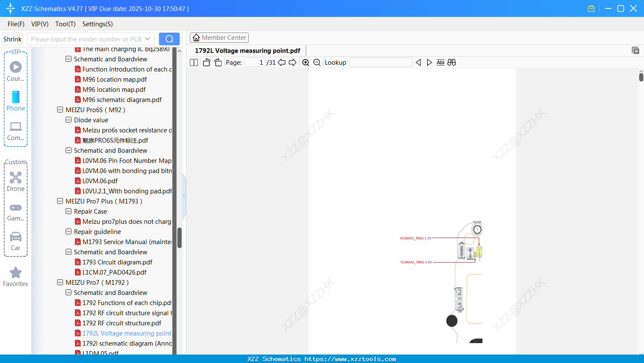Select the Computer category
The height and width of the screenshot is (363, 644).
point(16,131)
